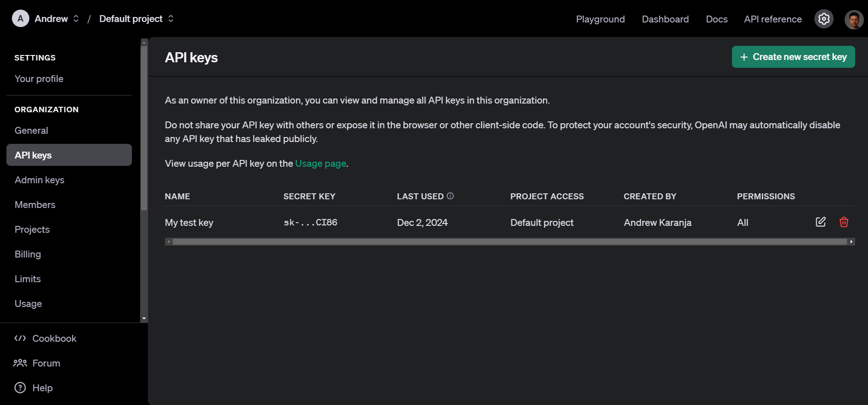Open the Cookbook code icon link

click(x=20, y=338)
